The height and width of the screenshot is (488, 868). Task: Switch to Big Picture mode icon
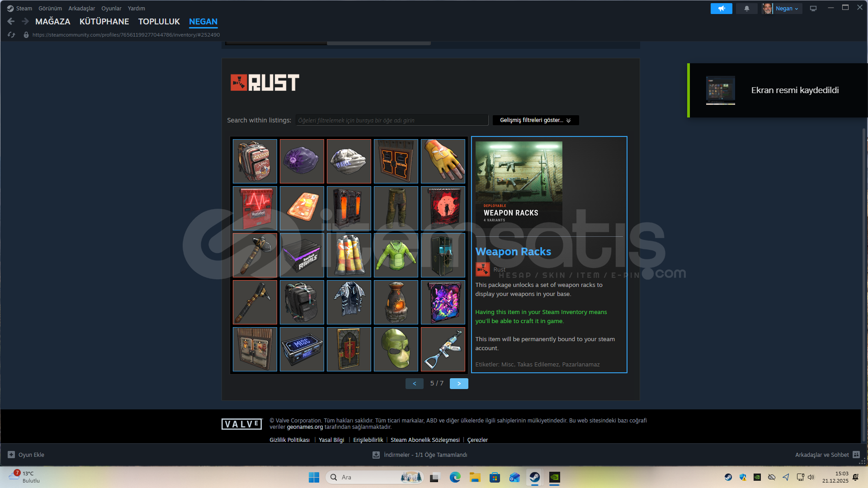(x=813, y=9)
